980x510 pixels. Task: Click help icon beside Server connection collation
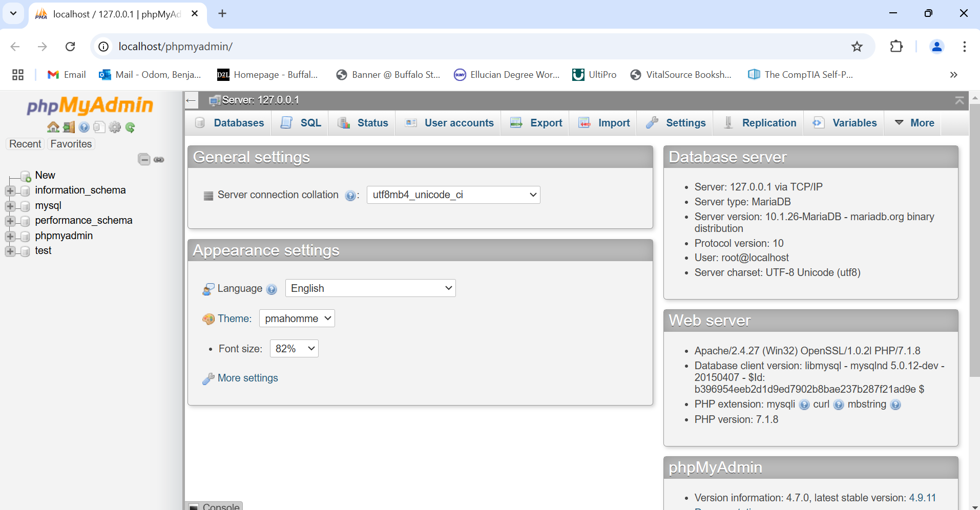350,196
